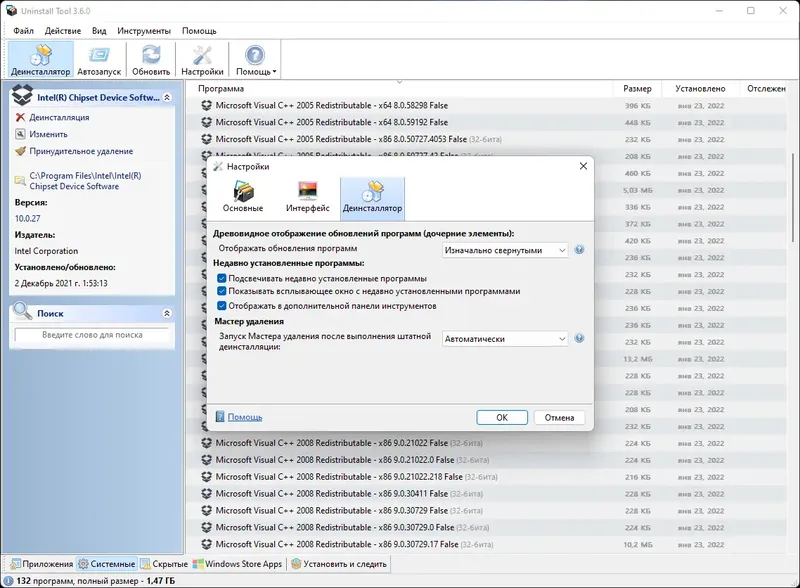
Task: Select the Деинсталлятор tab in settings dialog
Action: [372, 198]
